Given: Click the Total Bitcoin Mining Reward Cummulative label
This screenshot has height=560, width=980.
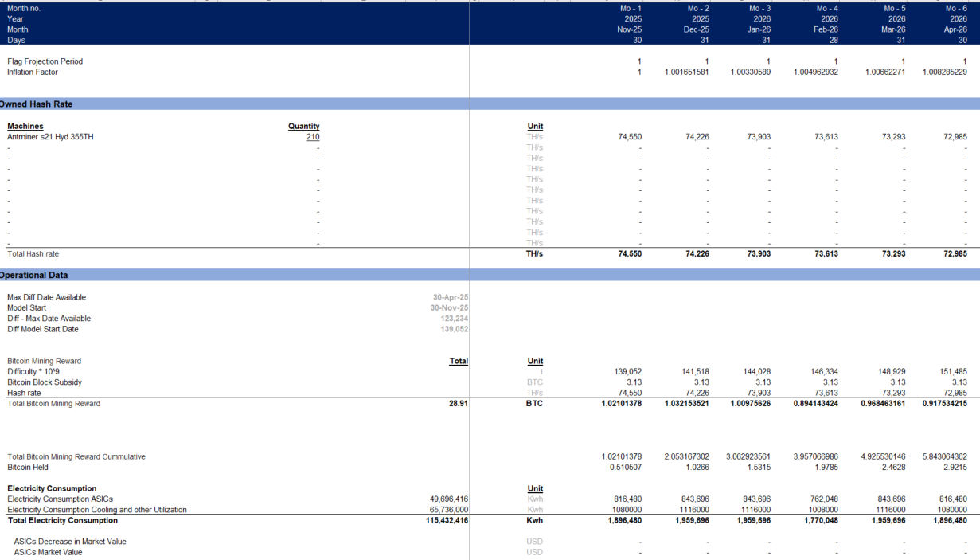Looking at the screenshot, I should pos(76,456).
